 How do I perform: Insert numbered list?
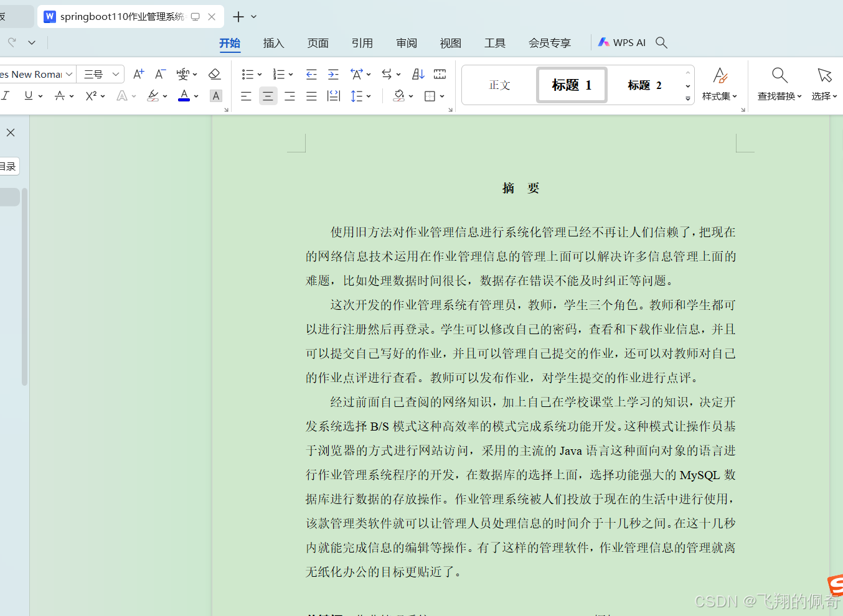(x=279, y=74)
